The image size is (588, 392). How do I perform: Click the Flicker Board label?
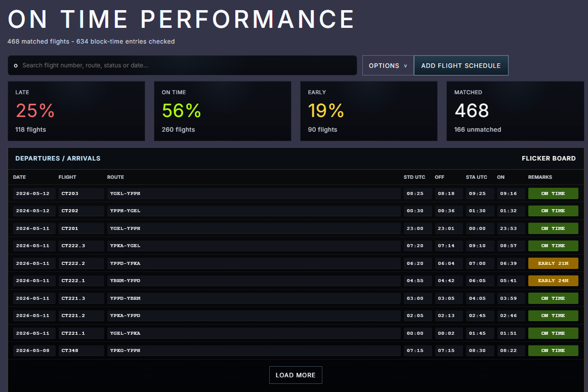pyautogui.click(x=549, y=159)
